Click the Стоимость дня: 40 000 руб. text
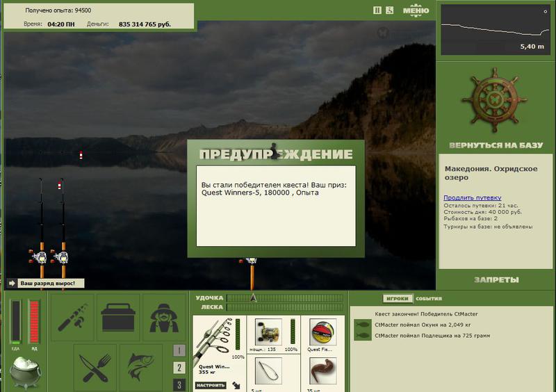The width and height of the screenshot is (556, 392). point(482,212)
